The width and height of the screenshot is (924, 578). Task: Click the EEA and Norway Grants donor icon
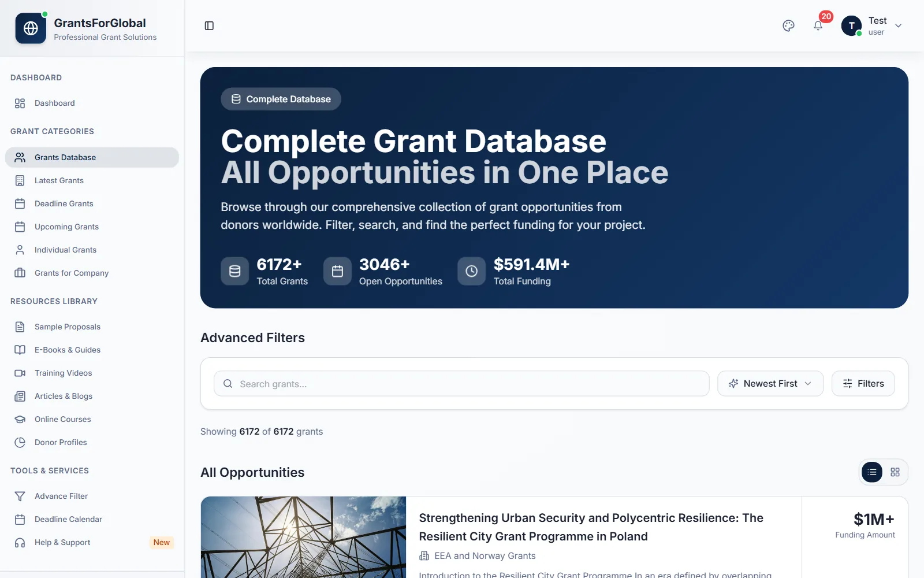pos(424,556)
